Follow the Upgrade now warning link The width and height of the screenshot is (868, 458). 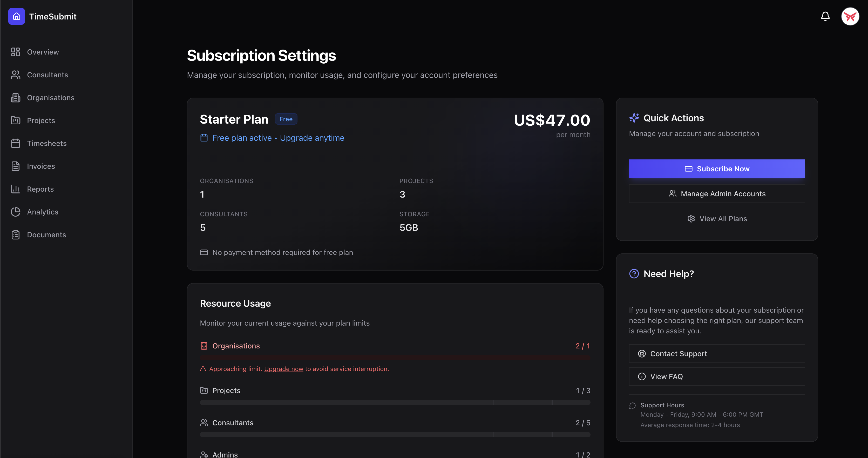(283, 369)
